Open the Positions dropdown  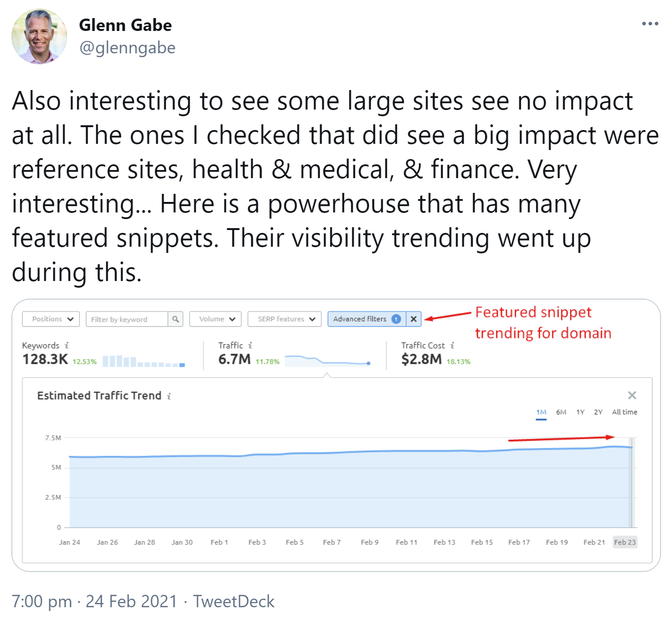51,319
